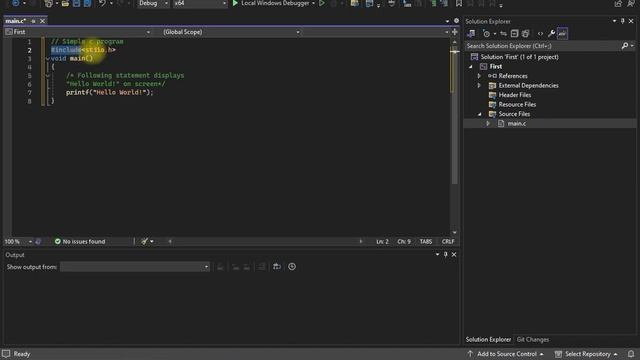Click Sync with Active Document icon
Screen dimensions: 640x360
tap(503, 33)
